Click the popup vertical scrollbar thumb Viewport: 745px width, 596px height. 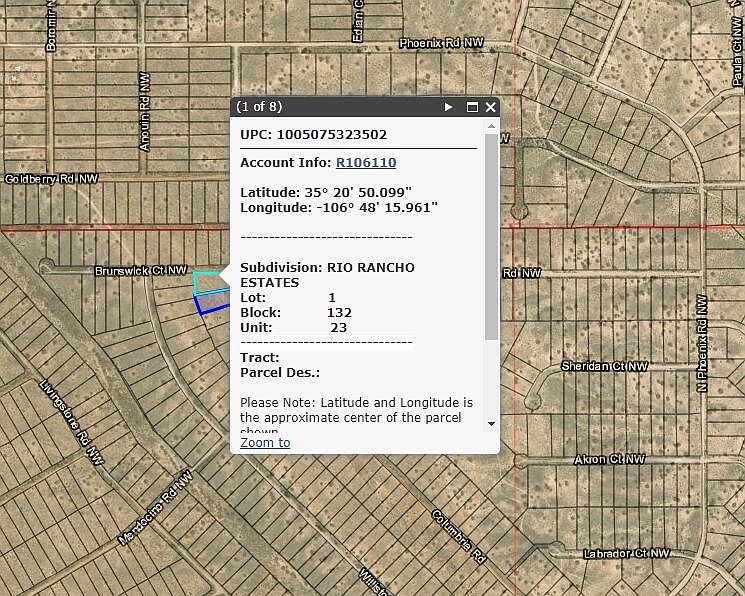point(490,235)
